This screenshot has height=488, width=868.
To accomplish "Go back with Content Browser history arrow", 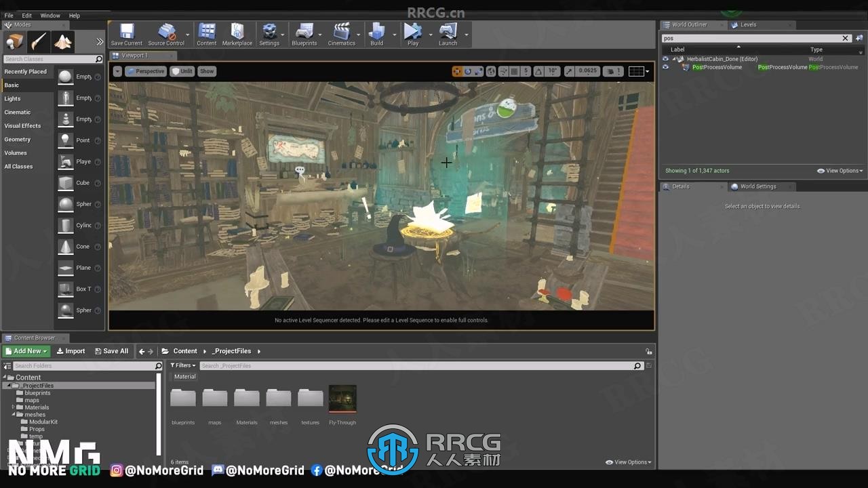I will [x=142, y=351].
